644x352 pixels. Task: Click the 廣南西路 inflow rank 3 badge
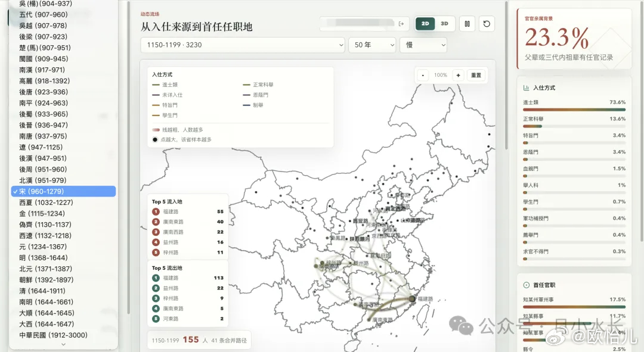156,232
